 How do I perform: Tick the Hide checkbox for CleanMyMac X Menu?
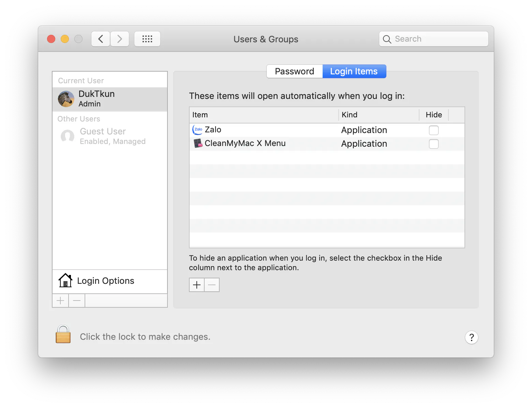434,144
